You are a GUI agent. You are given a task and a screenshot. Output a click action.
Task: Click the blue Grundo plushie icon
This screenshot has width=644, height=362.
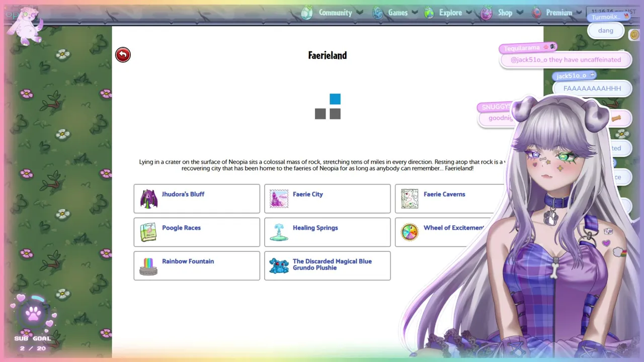click(x=279, y=266)
